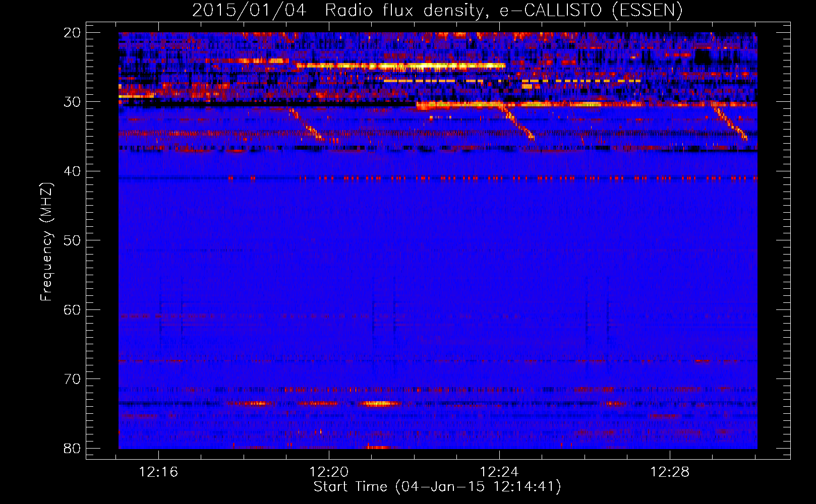The image size is (816, 504).
Task: Click the 20 MHz frequency tick label
Action: pos(72,33)
